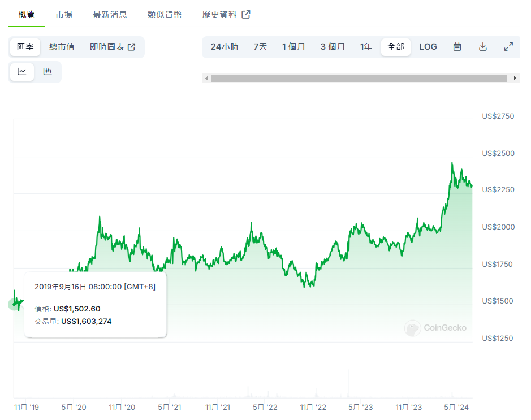
Task: Switch to the 概覽 tab
Action: point(27,15)
